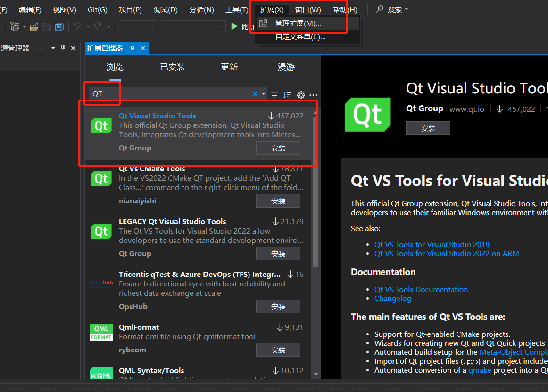
Task: Switch to the 更新 tab
Action: tap(229, 67)
